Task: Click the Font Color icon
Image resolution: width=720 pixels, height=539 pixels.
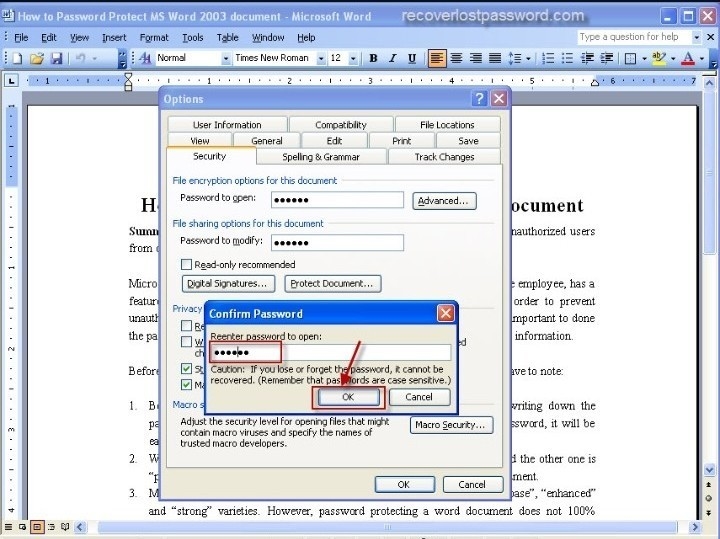Action: click(x=688, y=58)
